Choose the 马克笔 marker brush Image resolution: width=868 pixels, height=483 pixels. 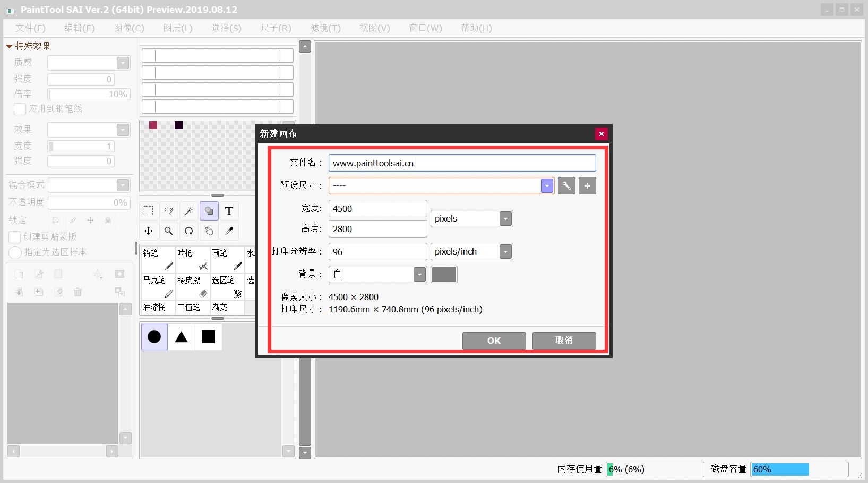(158, 286)
